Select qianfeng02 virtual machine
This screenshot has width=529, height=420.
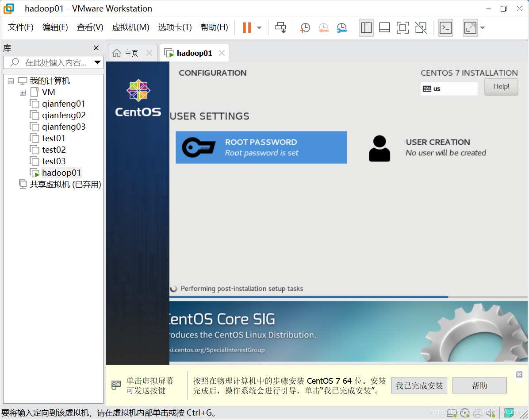64,115
